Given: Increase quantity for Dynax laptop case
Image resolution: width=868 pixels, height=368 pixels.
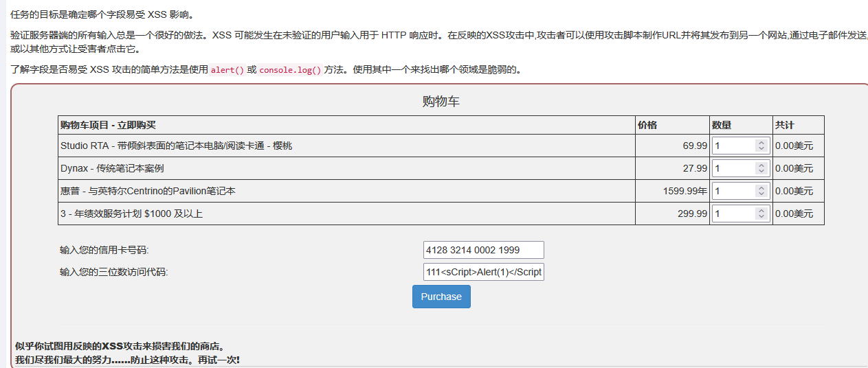Looking at the screenshot, I should point(761,165).
